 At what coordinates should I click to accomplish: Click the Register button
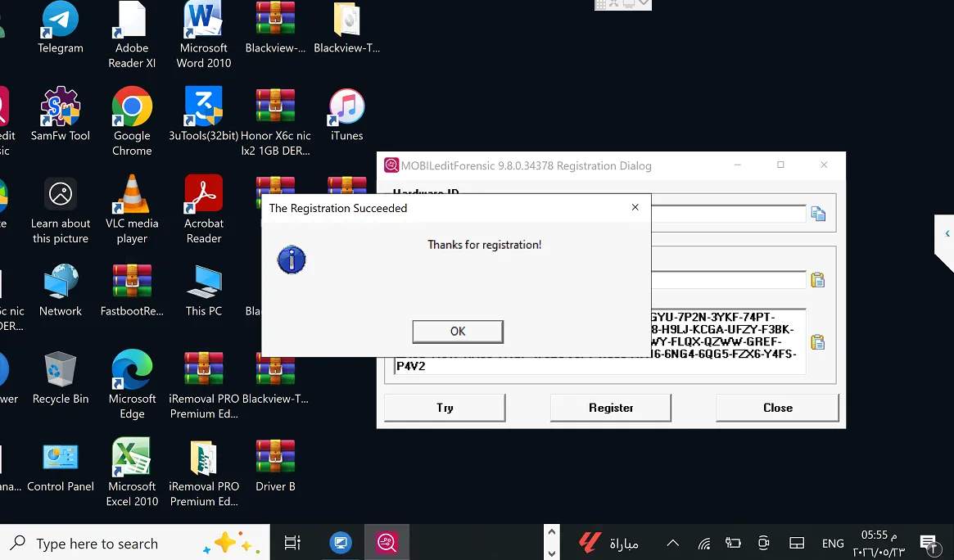click(x=611, y=408)
